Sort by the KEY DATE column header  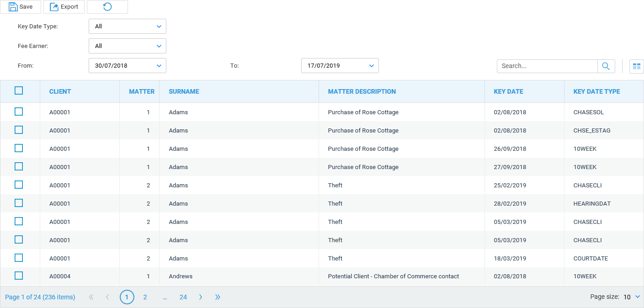pyautogui.click(x=508, y=91)
